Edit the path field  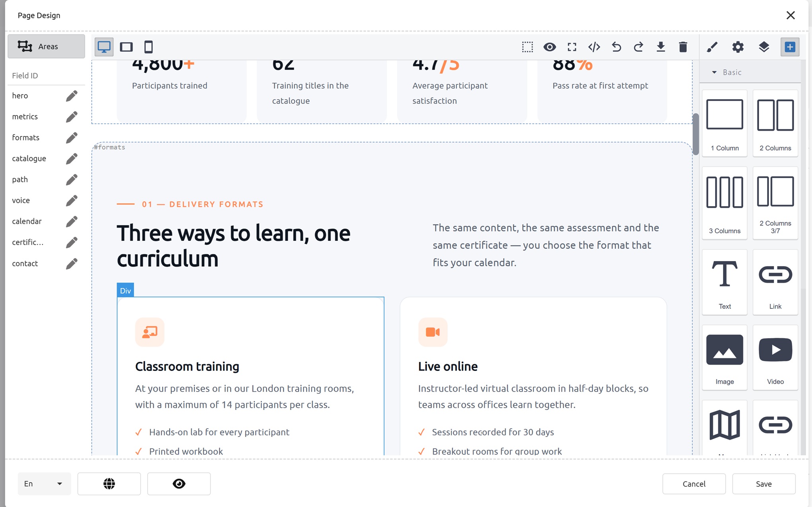(72, 179)
